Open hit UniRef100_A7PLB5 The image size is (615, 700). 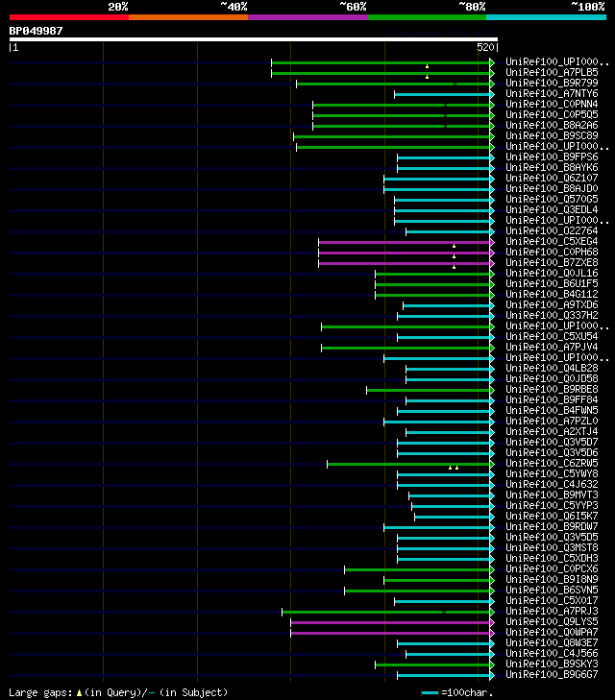552,72
